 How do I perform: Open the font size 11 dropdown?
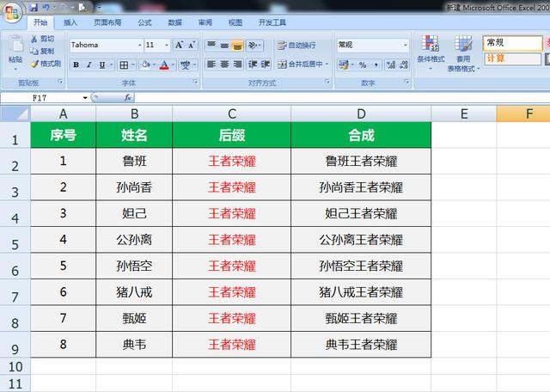[167, 46]
